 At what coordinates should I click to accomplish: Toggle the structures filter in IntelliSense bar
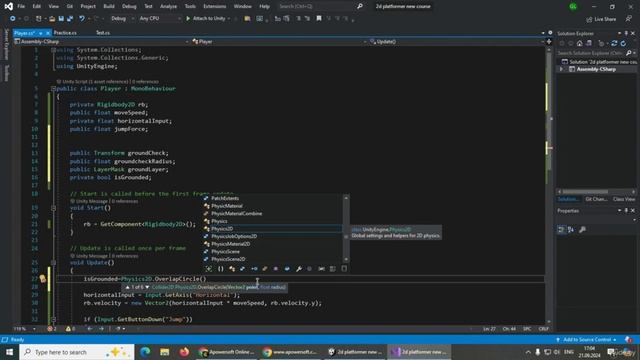coord(242,269)
